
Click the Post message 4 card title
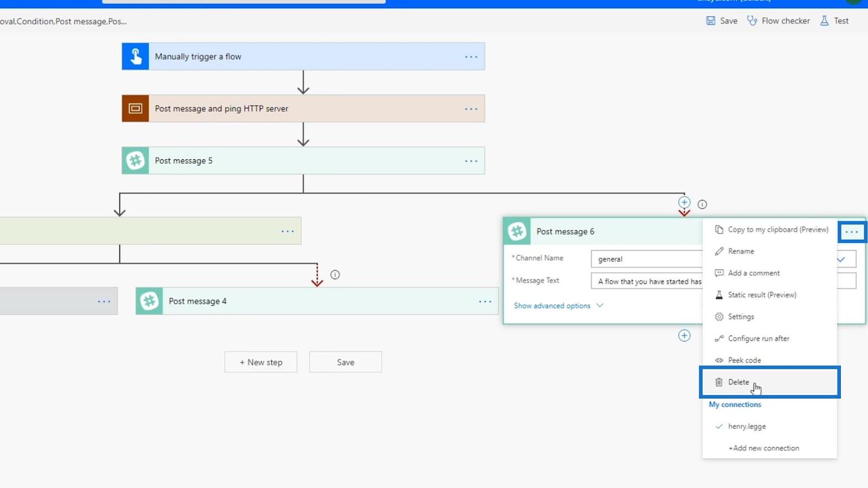[x=197, y=301]
